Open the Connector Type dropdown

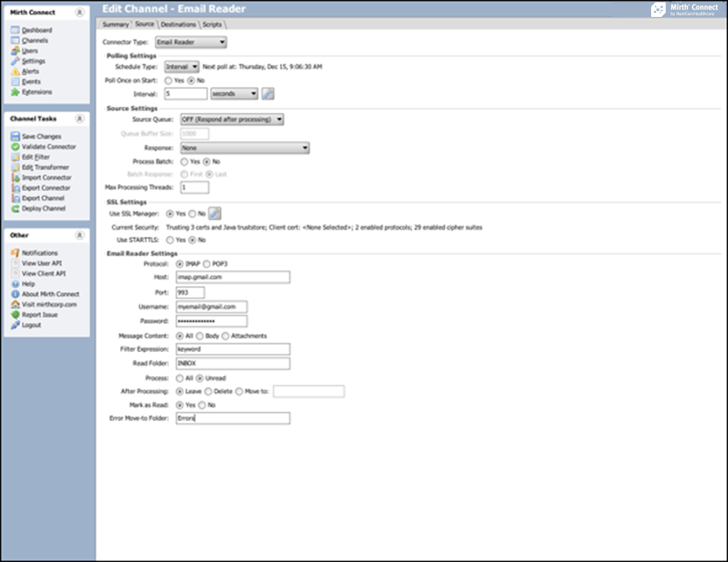coord(191,42)
